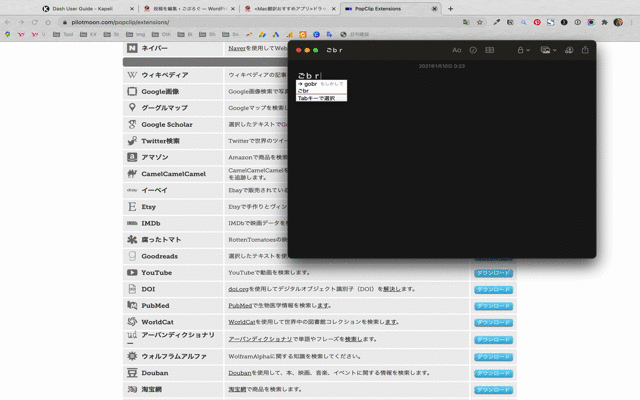Click the note body text 'ごbr'

click(309, 76)
